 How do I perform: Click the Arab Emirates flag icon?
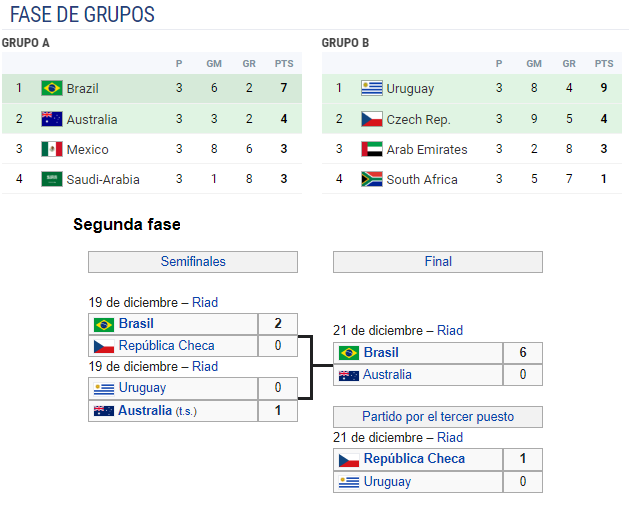(371, 149)
